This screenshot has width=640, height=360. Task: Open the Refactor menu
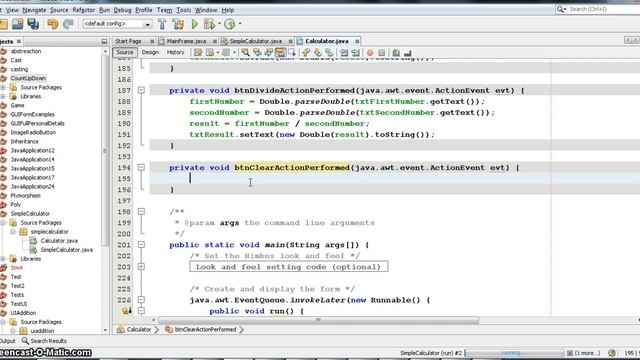click(84, 10)
